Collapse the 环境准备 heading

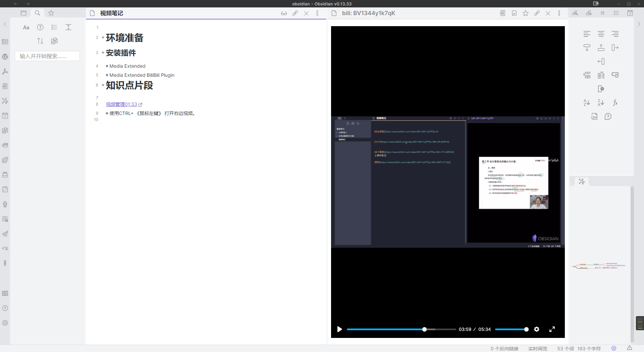(103, 38)
